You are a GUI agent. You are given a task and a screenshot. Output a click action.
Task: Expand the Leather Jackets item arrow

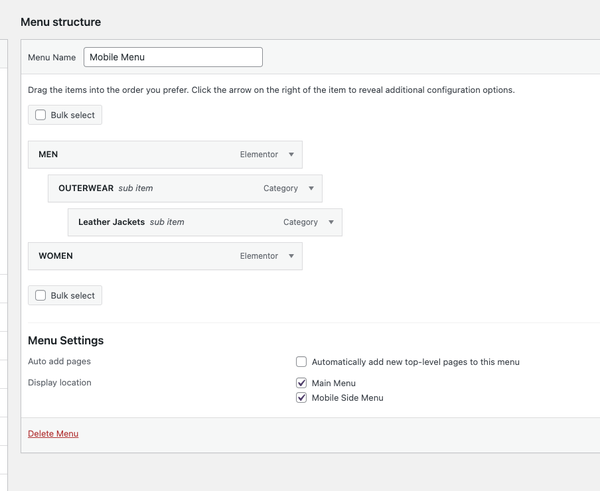pyautogui.click(x=331, y=222)
